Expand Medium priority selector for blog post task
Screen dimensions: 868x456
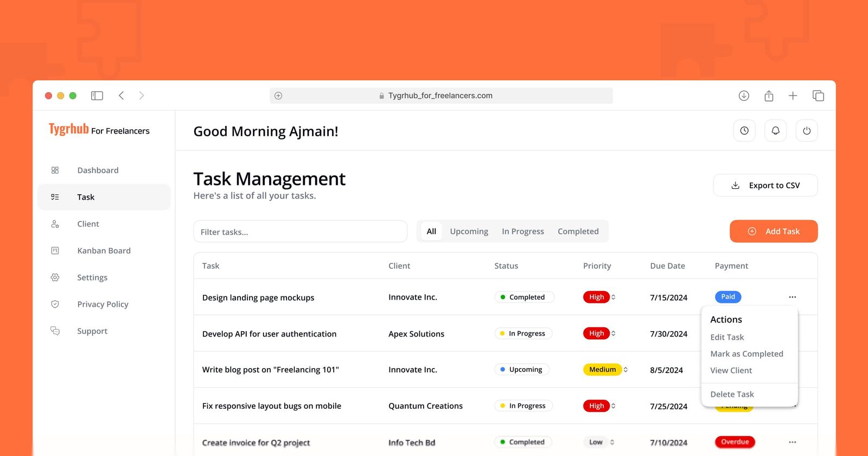626,370
